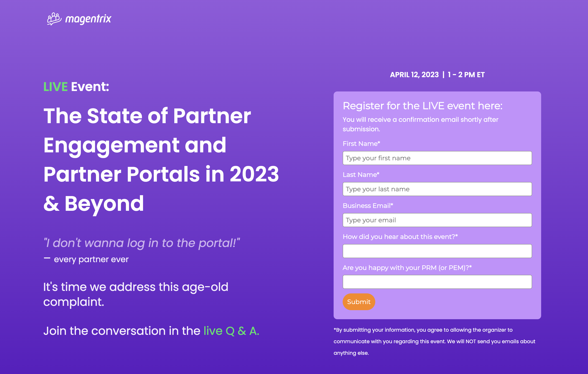The image size is (588, 374).
Task: Expand the PRM satisfaction dropdown field
Action: coord(437,282)
